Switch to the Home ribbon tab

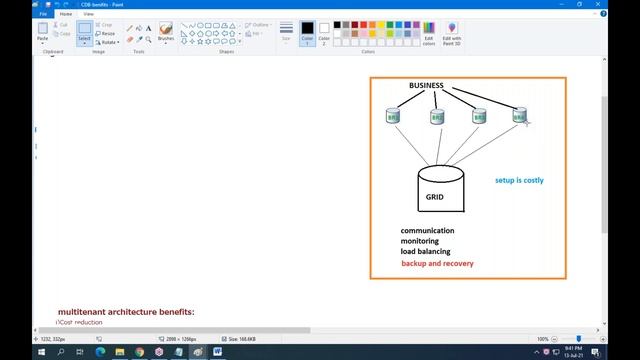point(66,14)
